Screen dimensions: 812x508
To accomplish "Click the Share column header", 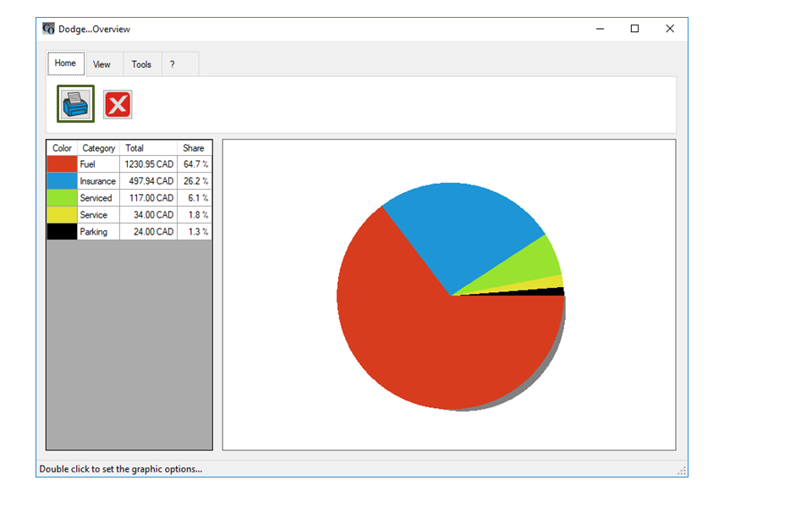I will [194, 148].
